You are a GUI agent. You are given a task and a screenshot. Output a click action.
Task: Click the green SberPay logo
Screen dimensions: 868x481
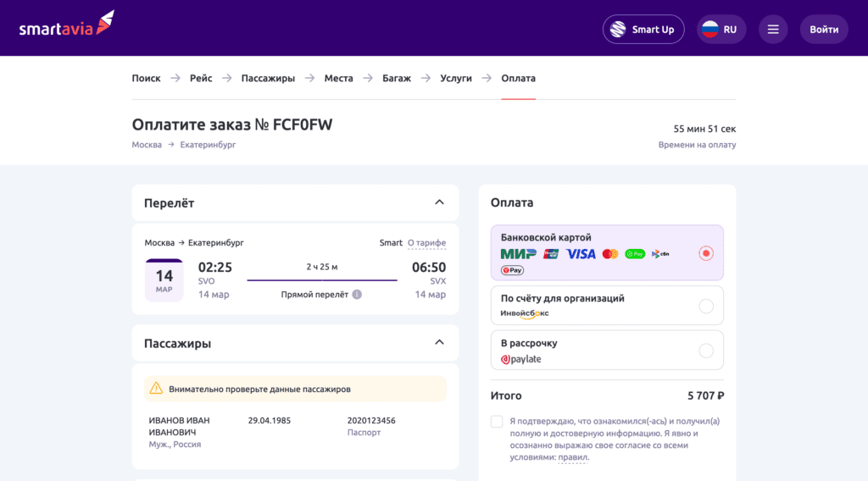(x=635, y=254)
